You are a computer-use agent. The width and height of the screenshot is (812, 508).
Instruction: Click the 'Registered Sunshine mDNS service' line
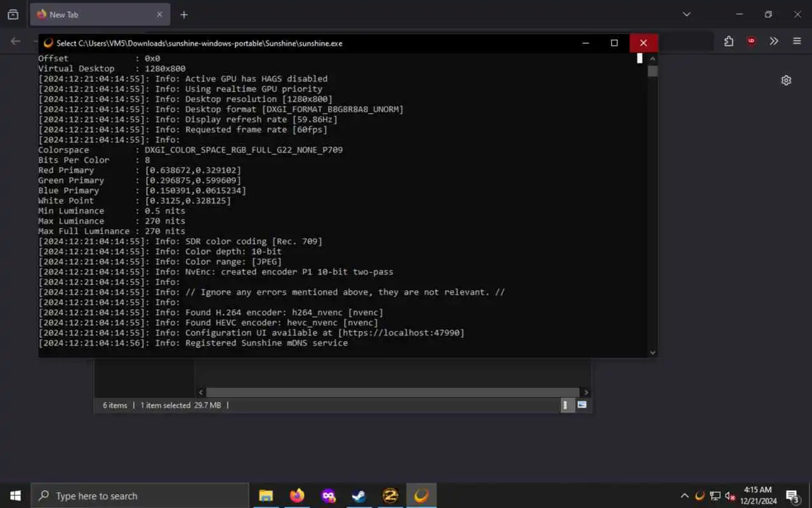193,343
